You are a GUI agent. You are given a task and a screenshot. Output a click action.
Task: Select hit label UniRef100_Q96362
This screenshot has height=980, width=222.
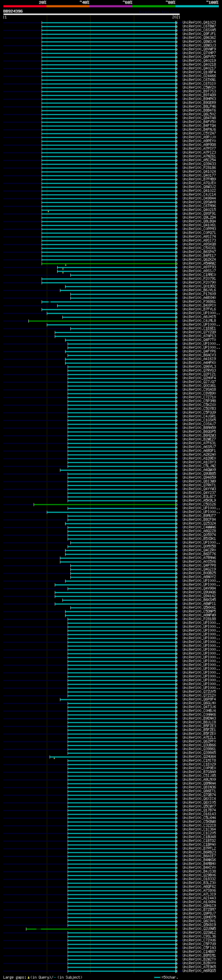click(199, 38)
